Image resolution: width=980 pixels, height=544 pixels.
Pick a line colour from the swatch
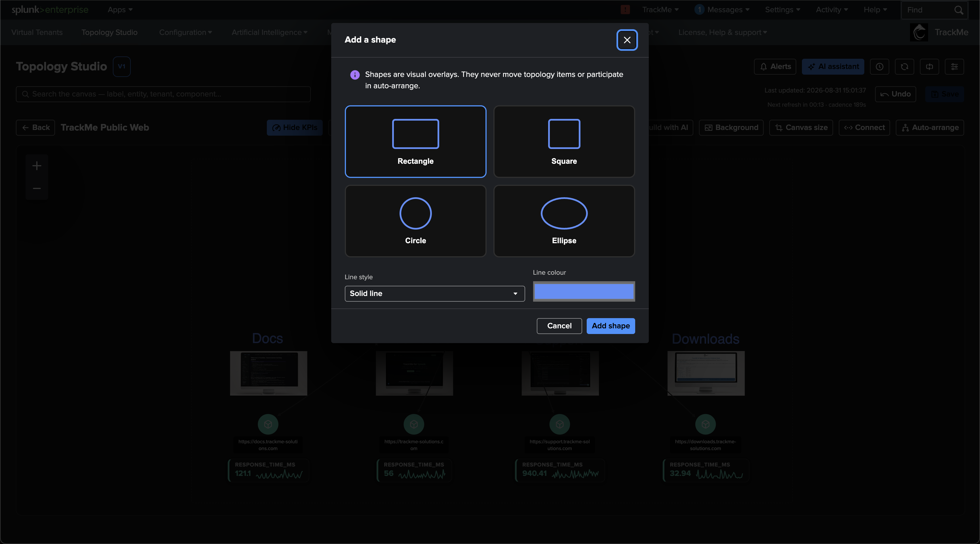pyautogui.click(x=584, y=292)
